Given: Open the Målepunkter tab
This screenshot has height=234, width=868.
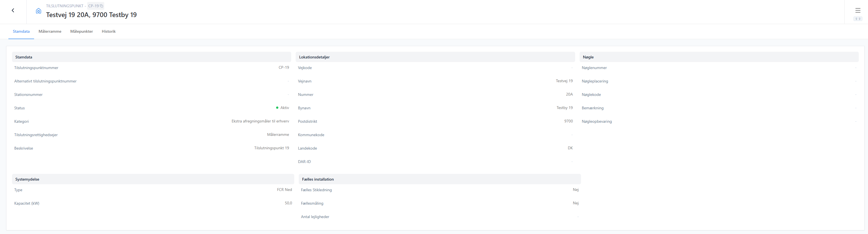Looking at the screenshot, I should (x=82, y=31).
